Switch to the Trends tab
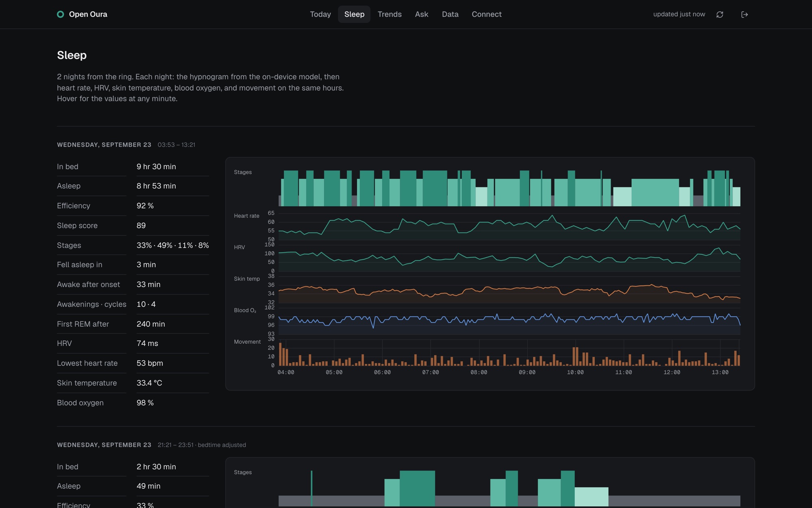 click(389, 14)
